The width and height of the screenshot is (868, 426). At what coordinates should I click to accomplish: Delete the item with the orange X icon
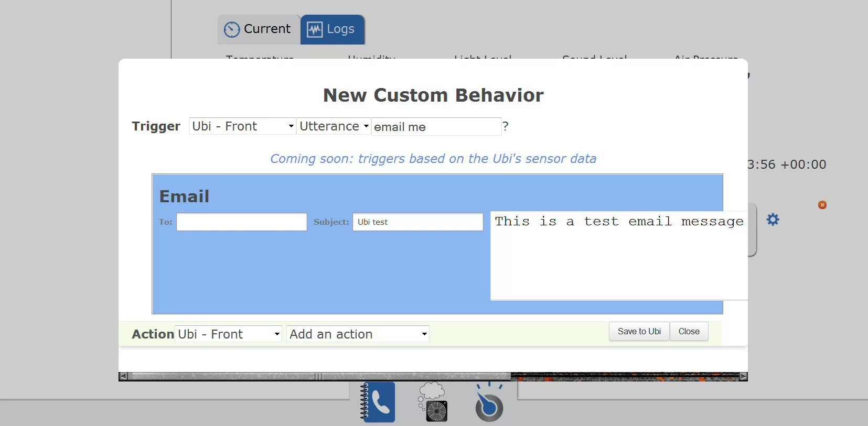(x=822, y=205)
